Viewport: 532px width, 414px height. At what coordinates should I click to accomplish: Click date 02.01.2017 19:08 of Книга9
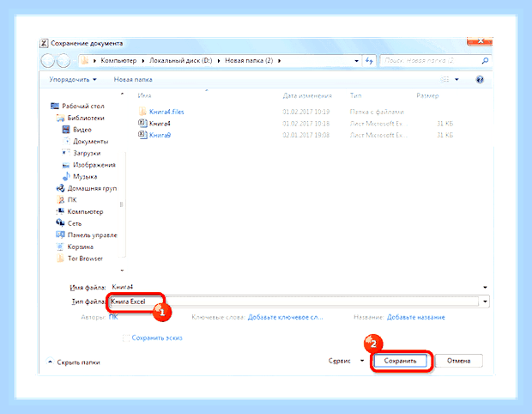point(306,135)
